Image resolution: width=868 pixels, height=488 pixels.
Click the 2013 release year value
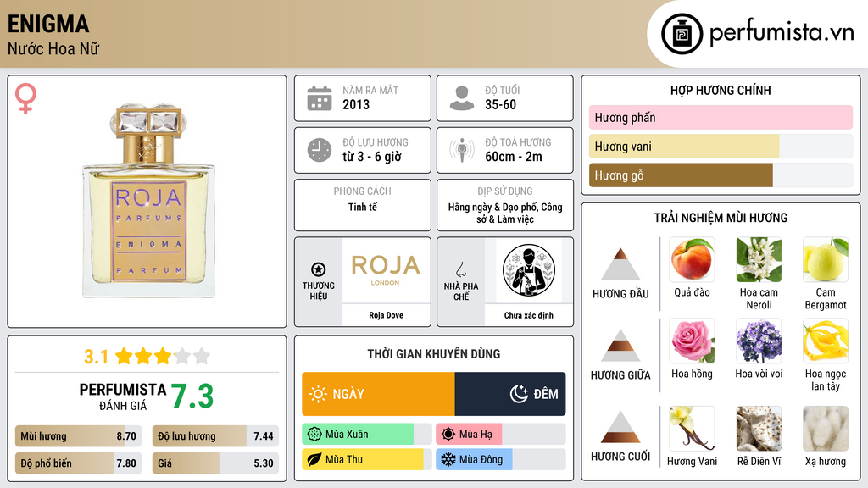tap(356, 104)
